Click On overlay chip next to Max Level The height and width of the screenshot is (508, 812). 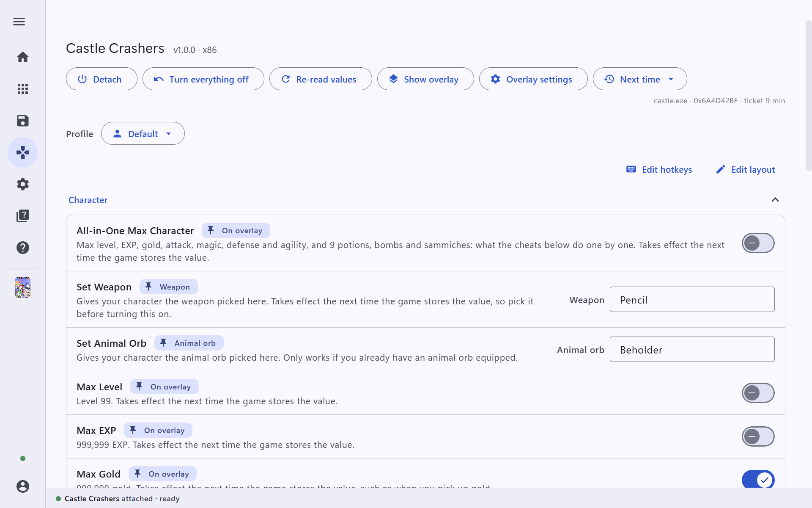tap(165, 387)
